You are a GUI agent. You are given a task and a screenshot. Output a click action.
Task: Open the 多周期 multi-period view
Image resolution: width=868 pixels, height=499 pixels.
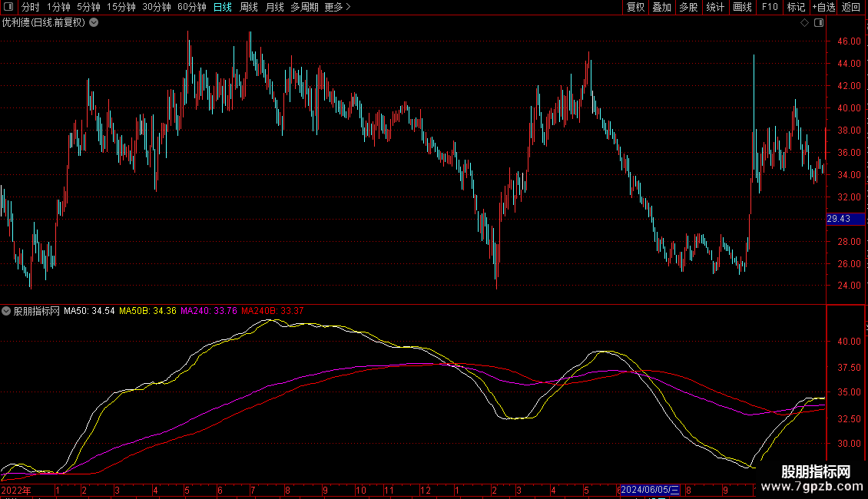point(305,8)
